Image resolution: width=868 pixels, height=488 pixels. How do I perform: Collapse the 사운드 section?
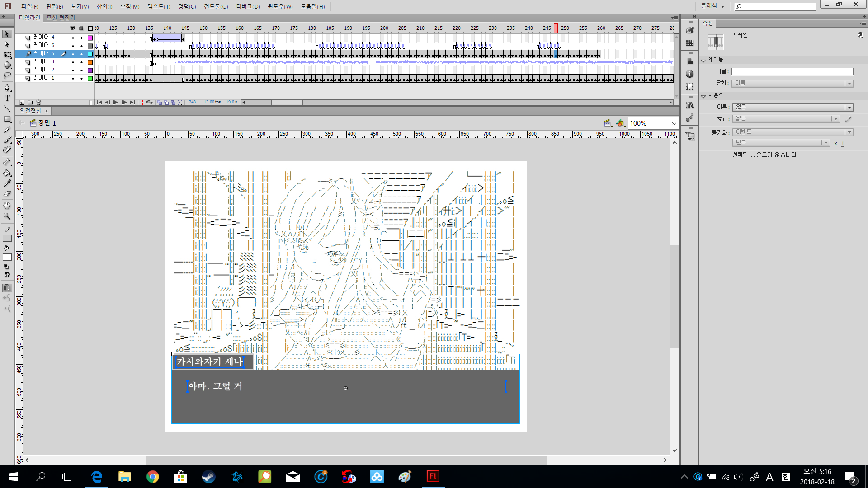(x=703, y=96)
